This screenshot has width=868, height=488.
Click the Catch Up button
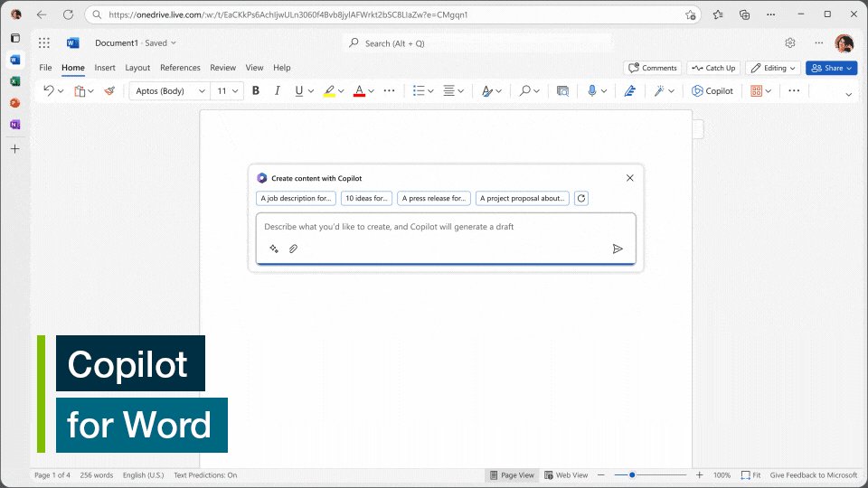click(713, 68)
